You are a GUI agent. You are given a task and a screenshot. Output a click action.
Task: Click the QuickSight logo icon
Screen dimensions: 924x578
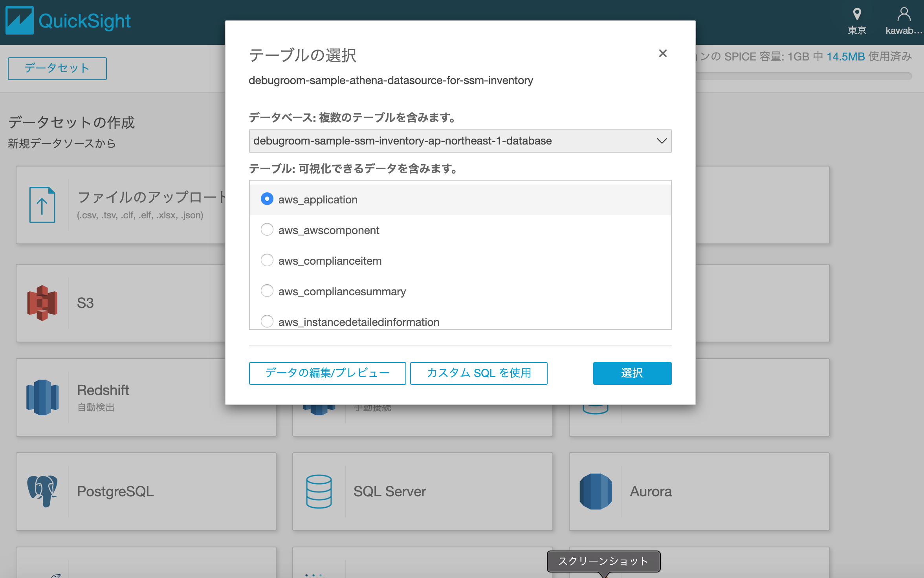click(x=20, y=20)
